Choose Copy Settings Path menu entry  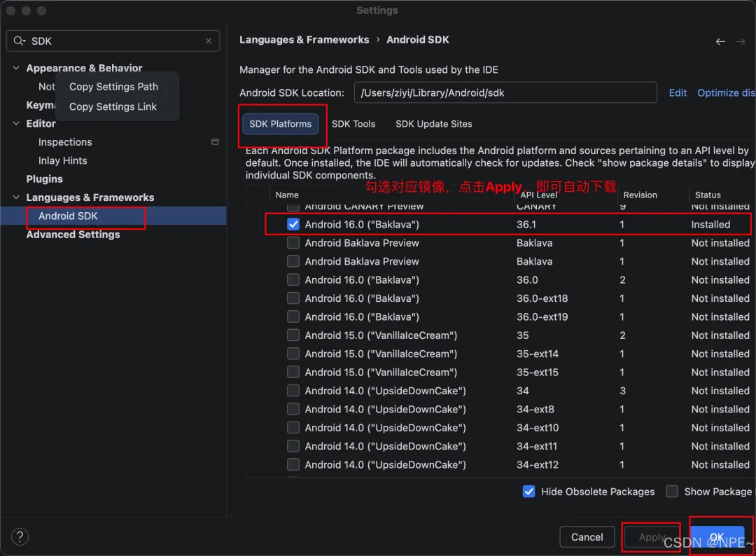tap(113, 87)
